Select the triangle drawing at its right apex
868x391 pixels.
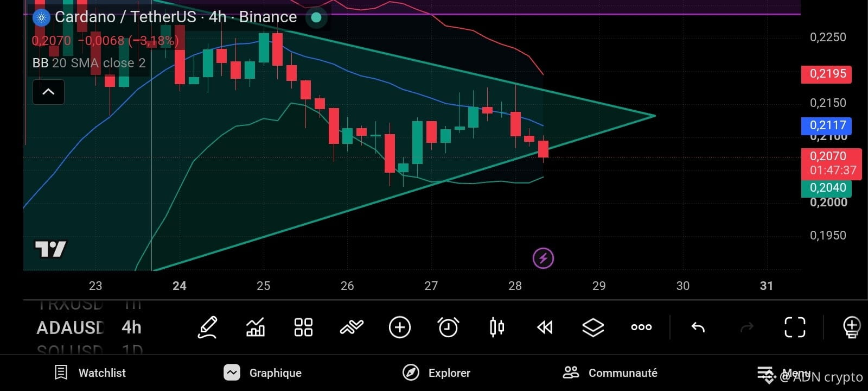coord(654,116)
